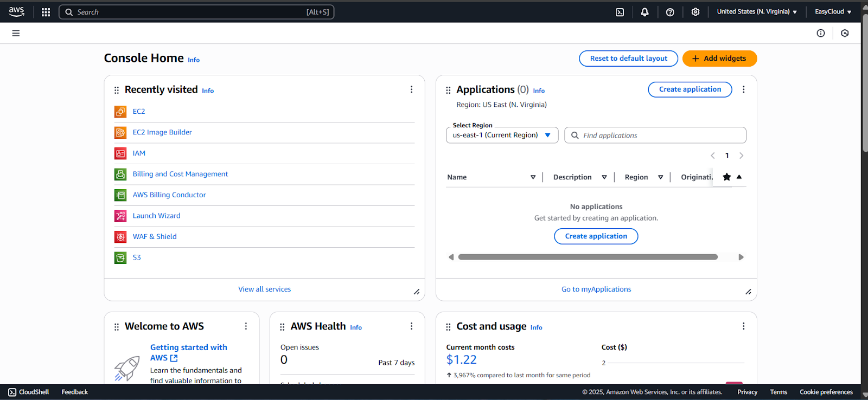This screenshot has height=400, width=868.
Task: Click the IAM service icon
Action: tap(120, 153)
